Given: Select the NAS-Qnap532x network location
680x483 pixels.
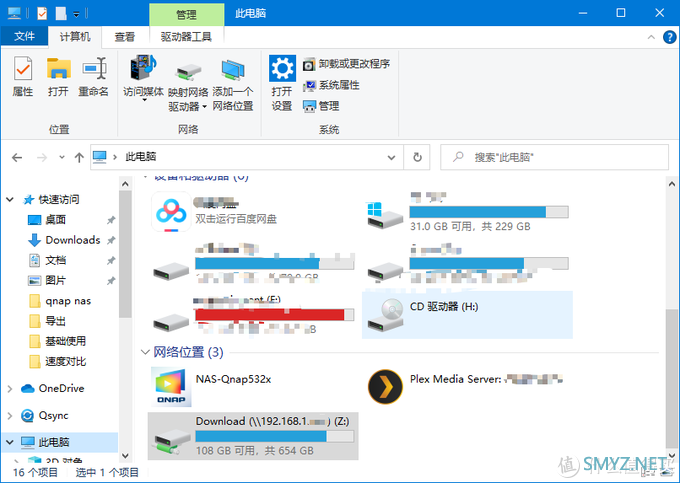Looking at the screenshot, I should click(211, 387).
